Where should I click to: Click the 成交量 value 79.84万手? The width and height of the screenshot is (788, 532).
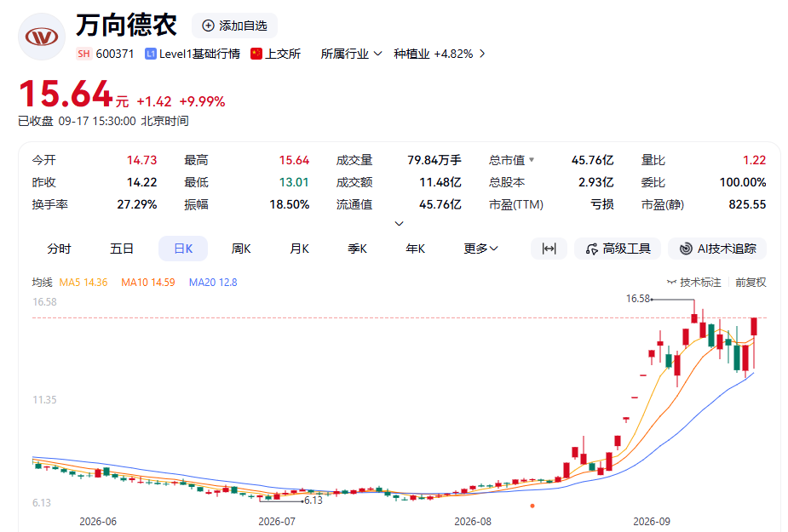coord(434,160)
